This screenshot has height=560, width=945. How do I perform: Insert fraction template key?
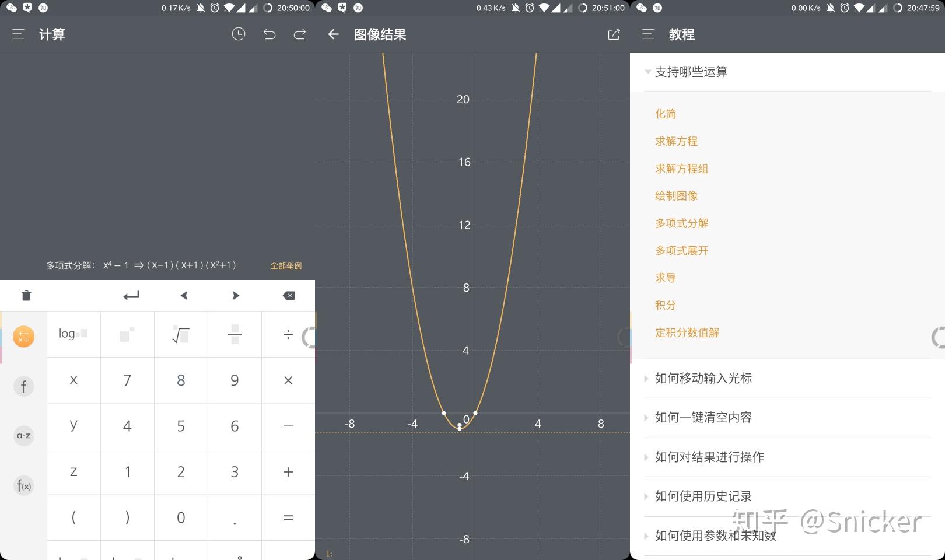tap(235, 334)
